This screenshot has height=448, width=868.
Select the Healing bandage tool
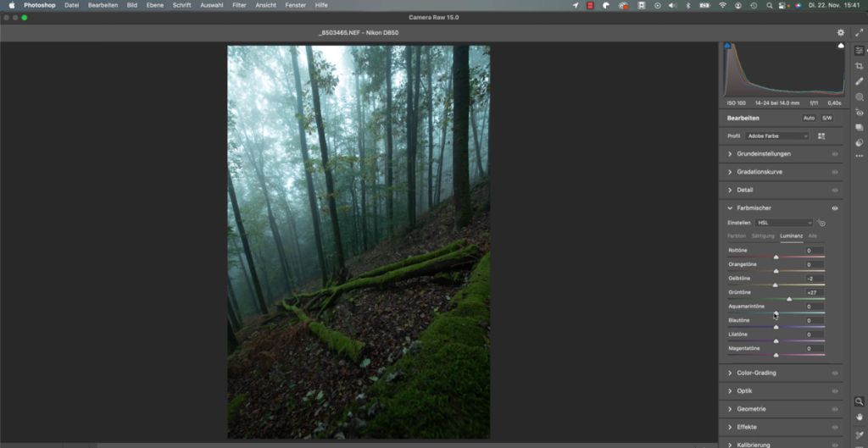coord(860,81)
